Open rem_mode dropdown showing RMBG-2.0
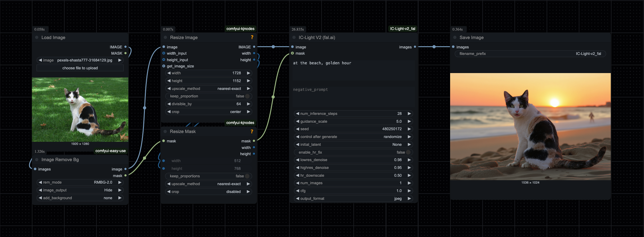 coord(80,182)
